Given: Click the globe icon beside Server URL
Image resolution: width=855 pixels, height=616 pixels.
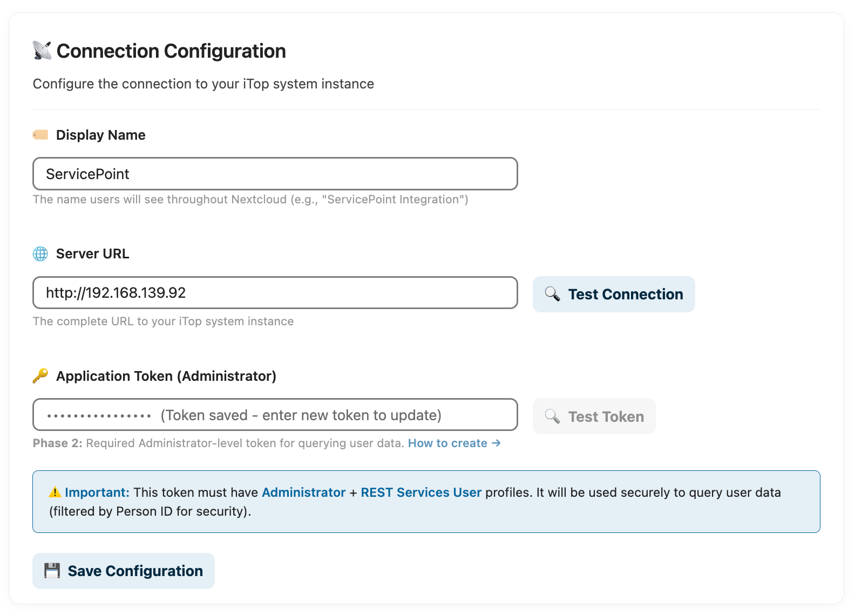Looking at the screenshot, I should [40, 254].
